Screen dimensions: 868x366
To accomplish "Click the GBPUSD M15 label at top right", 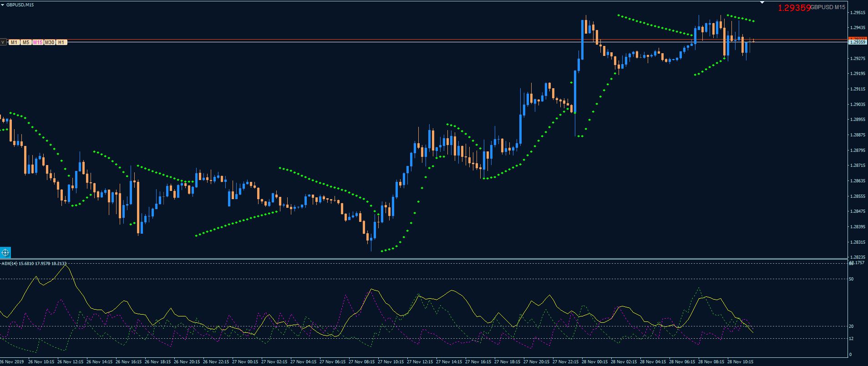I will click(x=828, y=7).
